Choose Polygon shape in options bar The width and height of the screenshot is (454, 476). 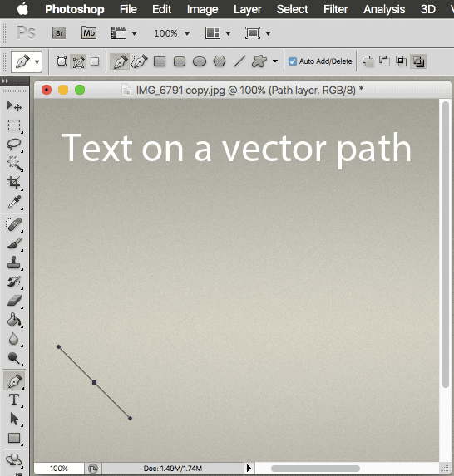click(x=220, y=61)
